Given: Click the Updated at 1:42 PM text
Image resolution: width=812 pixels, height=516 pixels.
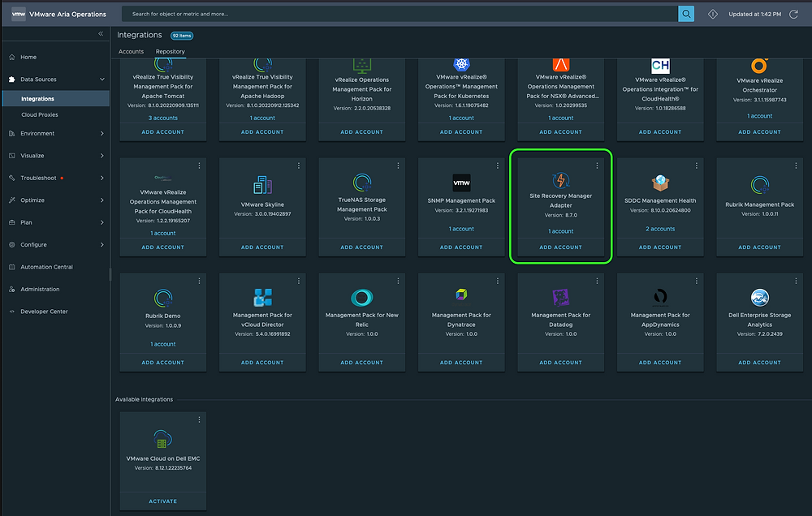Looking at the screenshot, I should click(x=754, y=14).
